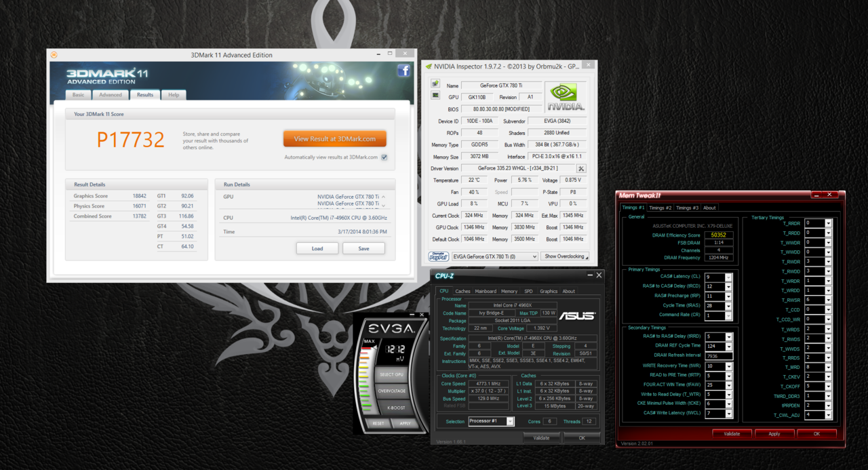This screenshot has width=868, height=470.
Task: Click the NVIDIA Inspector title bar icon
Action: pos(428,66)
